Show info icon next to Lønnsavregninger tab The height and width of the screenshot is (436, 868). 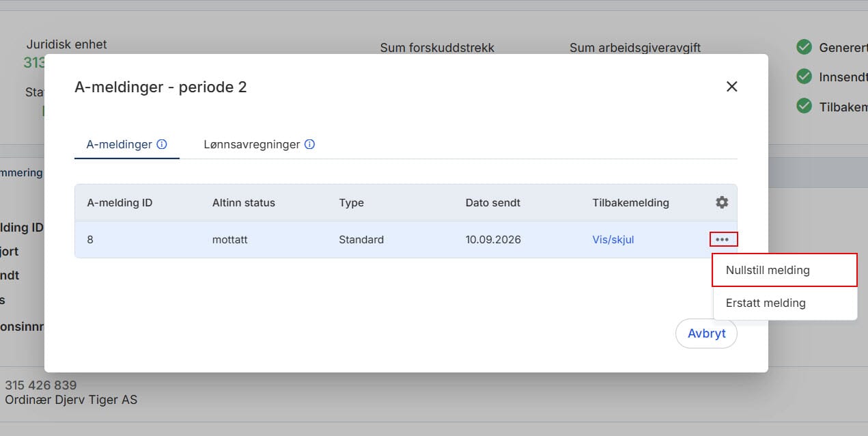pyautogui.click(x=309, y=144)
